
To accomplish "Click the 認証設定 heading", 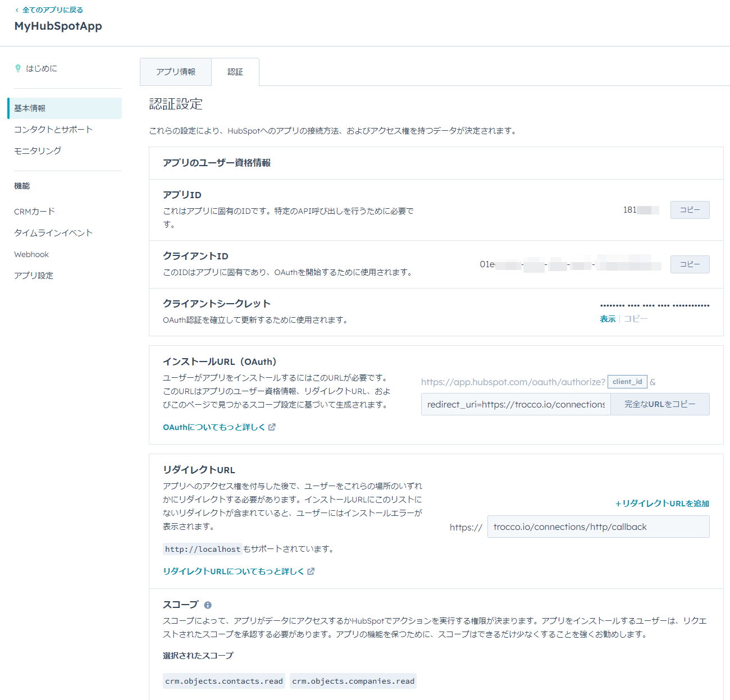I will click(x=176, y=104).
